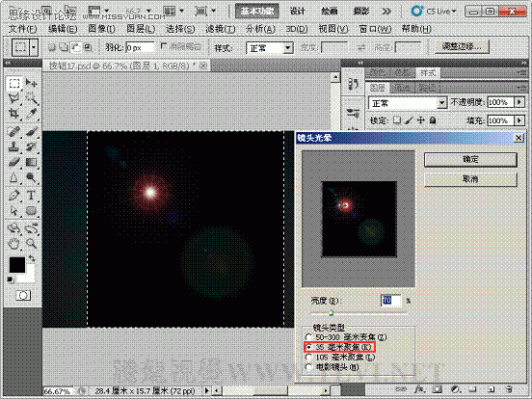This screenshot has height=399, width=532.
Task: Select the Move tool
Action: click(x=31, y=84)
